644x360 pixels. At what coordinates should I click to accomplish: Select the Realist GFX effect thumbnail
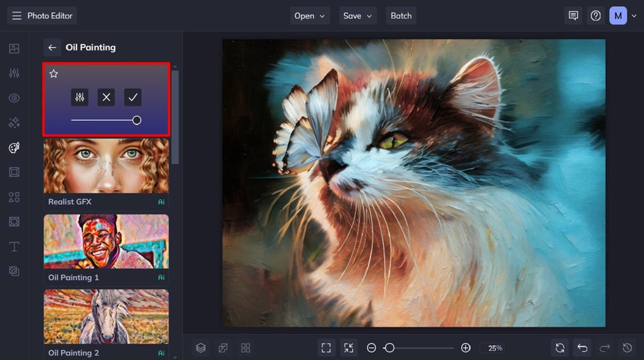click(x=106, y=166)
